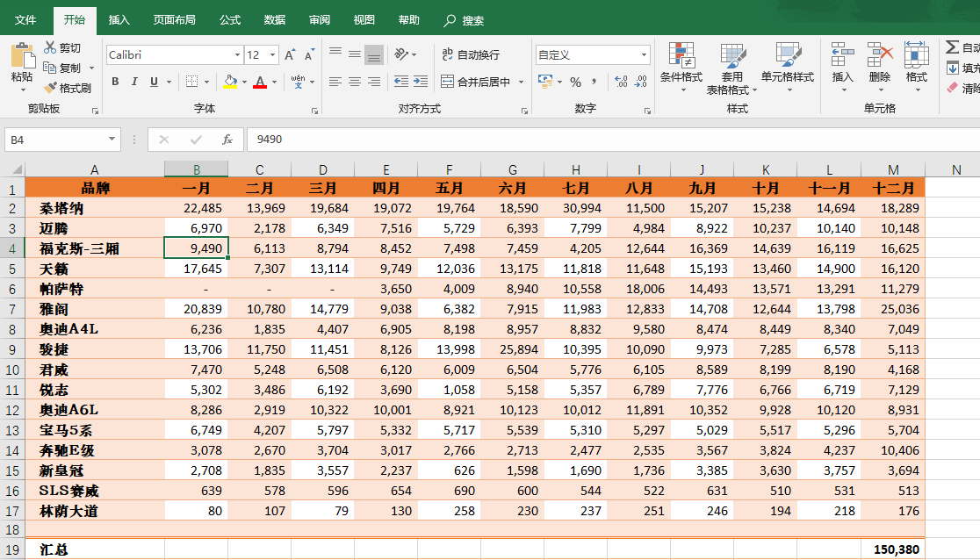
Task: Toggle Italic formatting
Action: click(134, 82)
